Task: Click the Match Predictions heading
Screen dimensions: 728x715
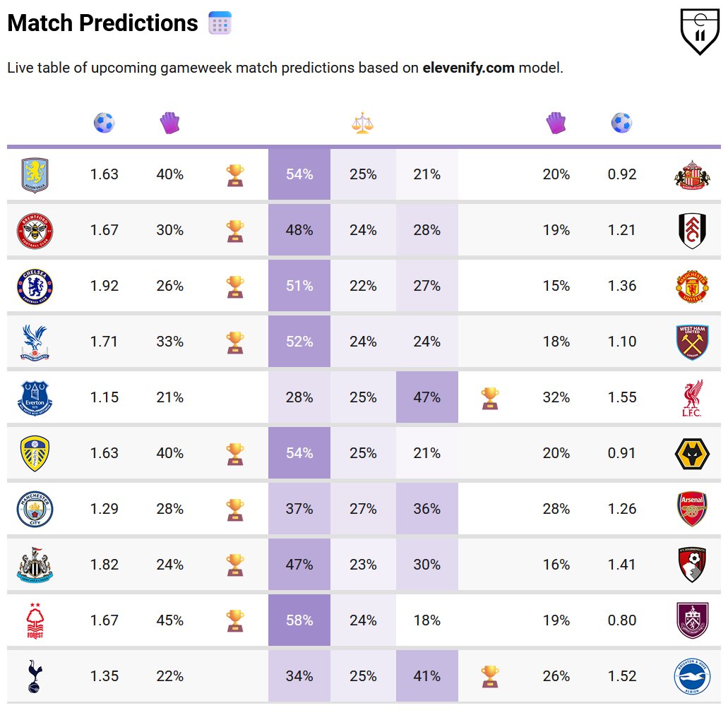Action: (x=102, y=23)
